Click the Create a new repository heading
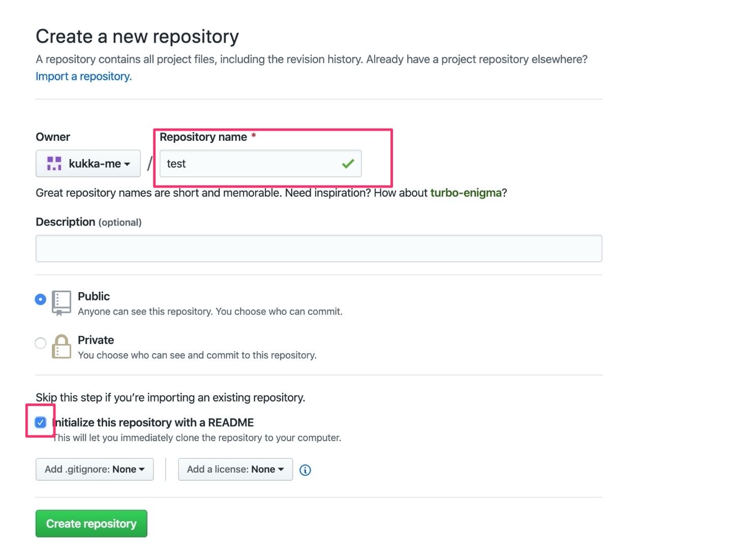The height and width of the screenshot is (560, 732). [x=137, y=37]
